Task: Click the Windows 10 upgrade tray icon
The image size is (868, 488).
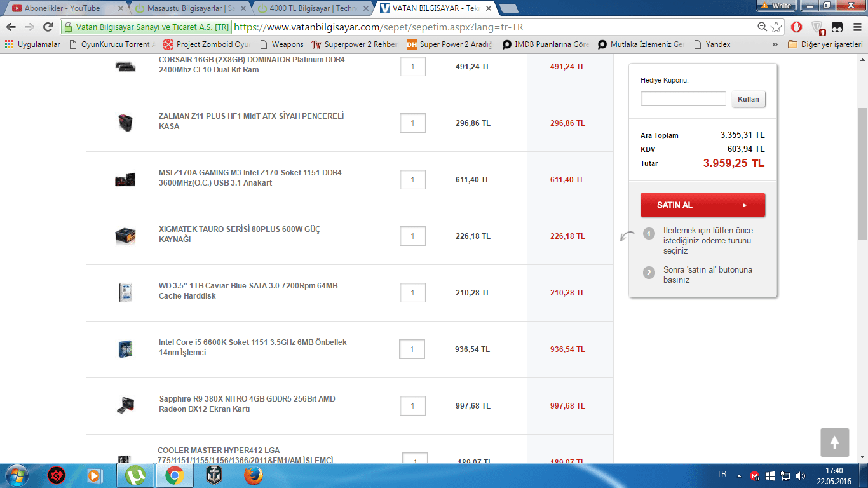Action: [770, 475]
